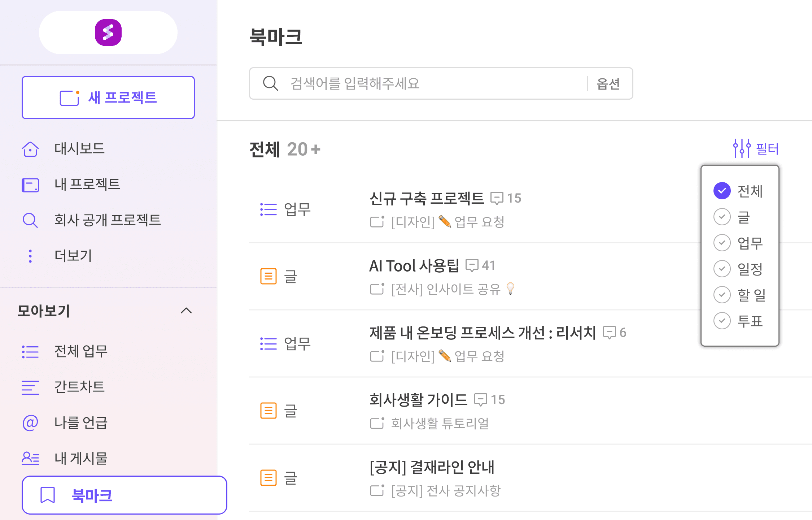Open search 옵션 dropdown
812x520 pixels.
tap(608, 84)
